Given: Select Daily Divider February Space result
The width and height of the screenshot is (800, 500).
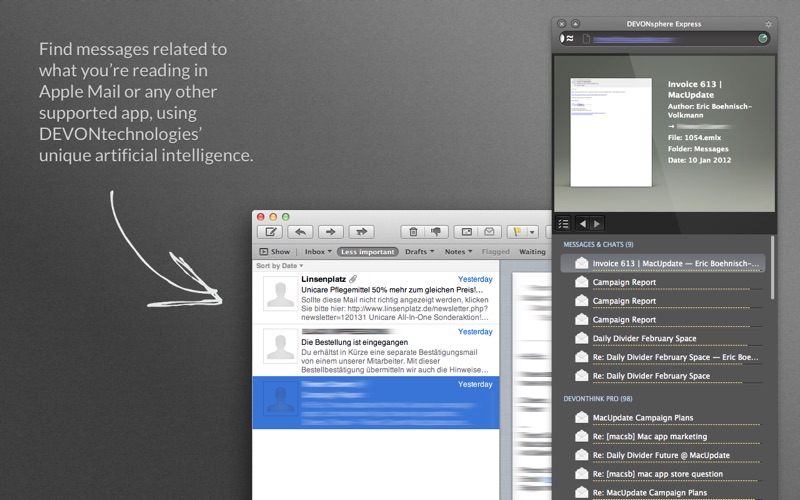Looking at the screenshot, I should click(662, 338).
